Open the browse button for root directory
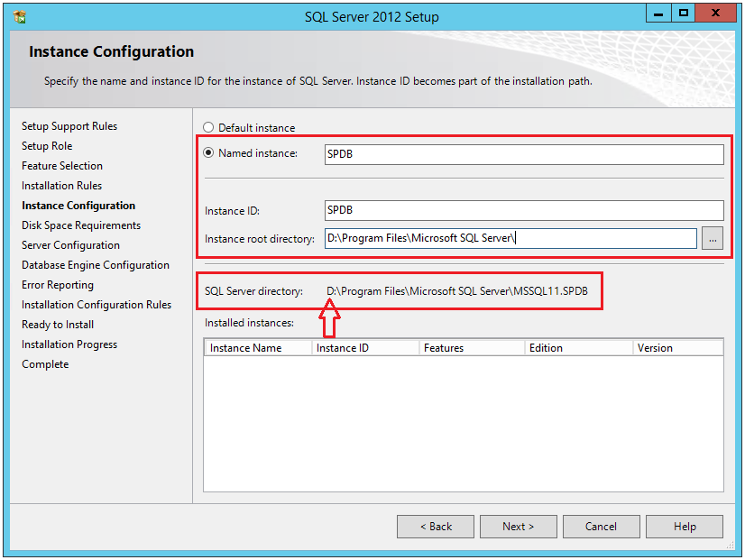This screenshot has width=745, height=560. point(713,238)
